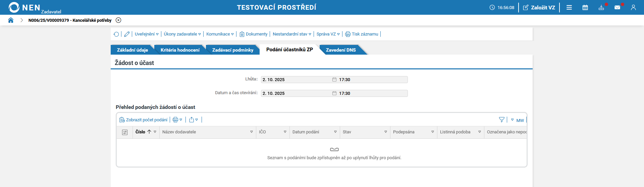Viewport: 644px width, 187px height.
Task: Open the table column settings icon
Action: click(125, 132)
